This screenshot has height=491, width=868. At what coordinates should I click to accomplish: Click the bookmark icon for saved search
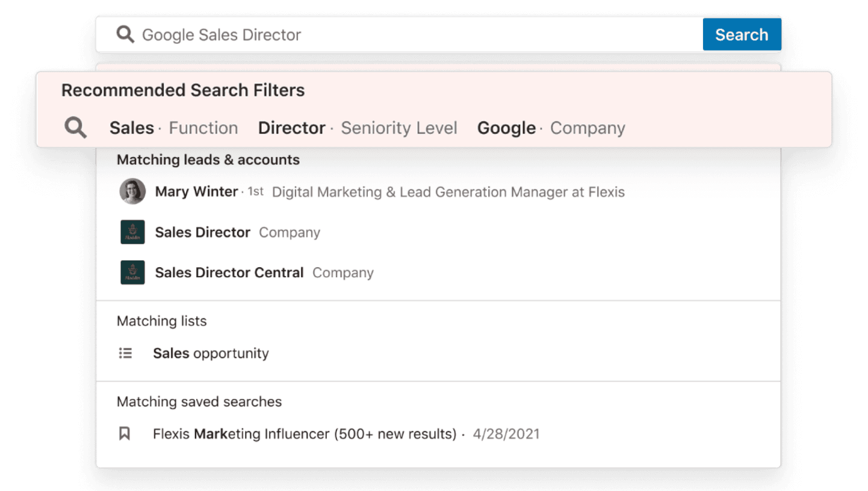(x=125, y=433)
